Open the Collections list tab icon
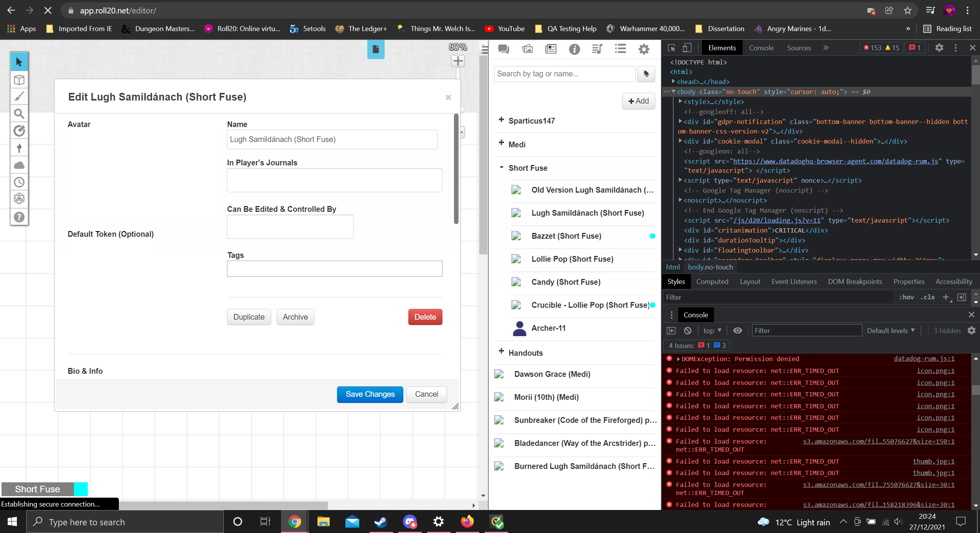The height and width of the screenshot is (533, 980). coord(620,49)
